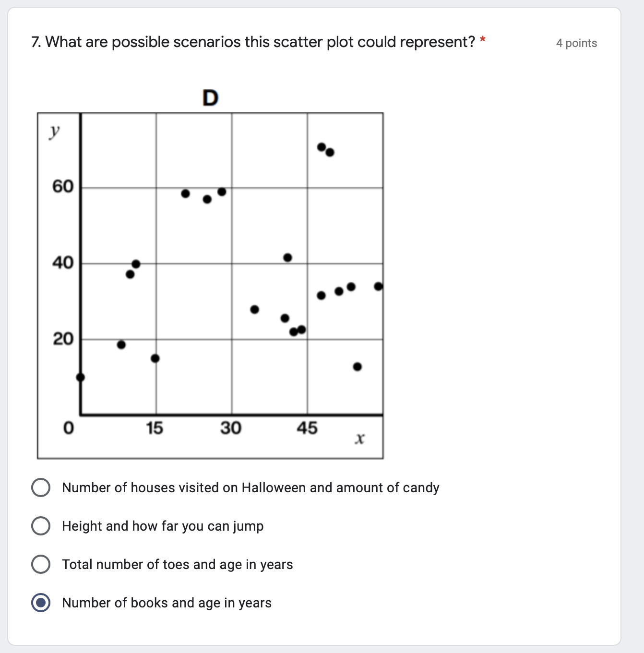Click the 60 gridline label
644x653 pixels.
point(63,186)
